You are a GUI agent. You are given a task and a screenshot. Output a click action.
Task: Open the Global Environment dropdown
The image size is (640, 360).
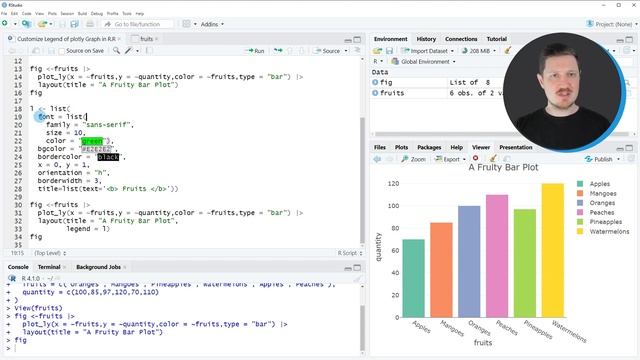pos(423,61)
